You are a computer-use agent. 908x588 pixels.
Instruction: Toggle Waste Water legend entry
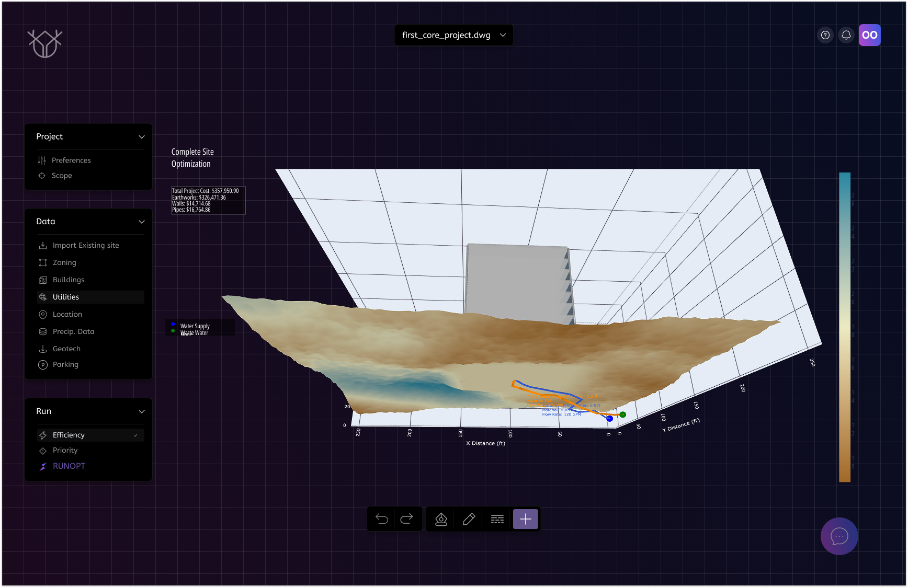click(x=195, y=333)
